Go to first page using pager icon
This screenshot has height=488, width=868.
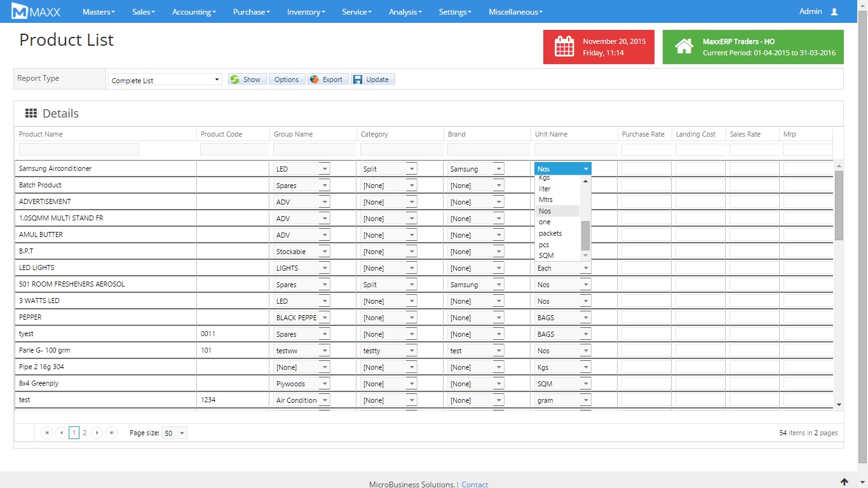[x=47, y=433]
